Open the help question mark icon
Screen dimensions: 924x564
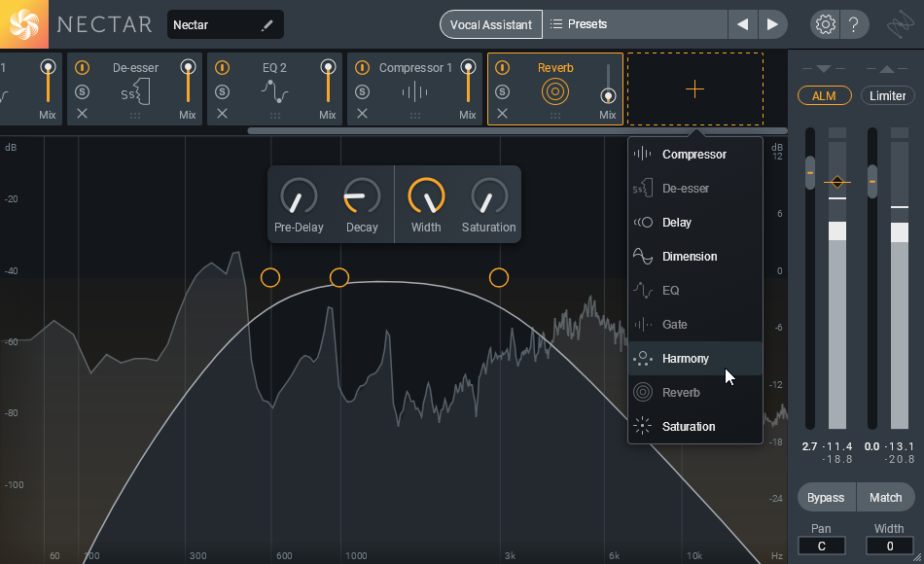click(853, 24)
